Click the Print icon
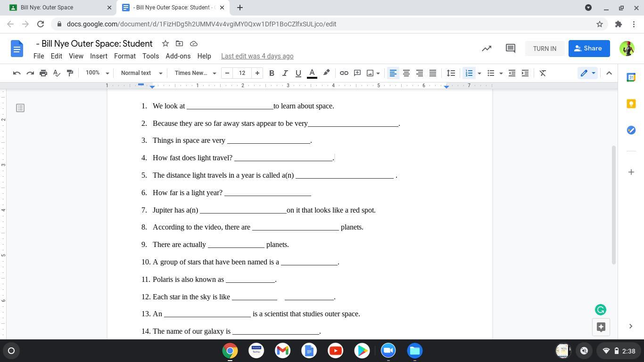This screenshot has width=644, height=362. (43, 73)
